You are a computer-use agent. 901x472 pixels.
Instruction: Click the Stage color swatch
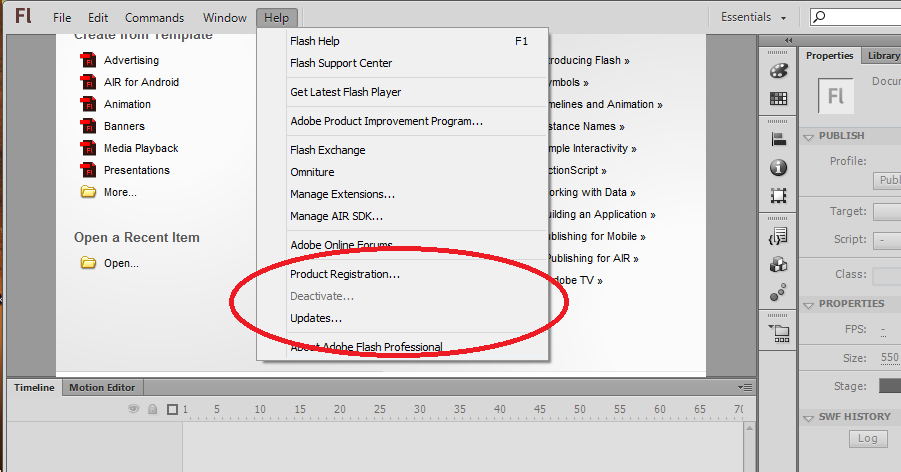coord(890,386)
